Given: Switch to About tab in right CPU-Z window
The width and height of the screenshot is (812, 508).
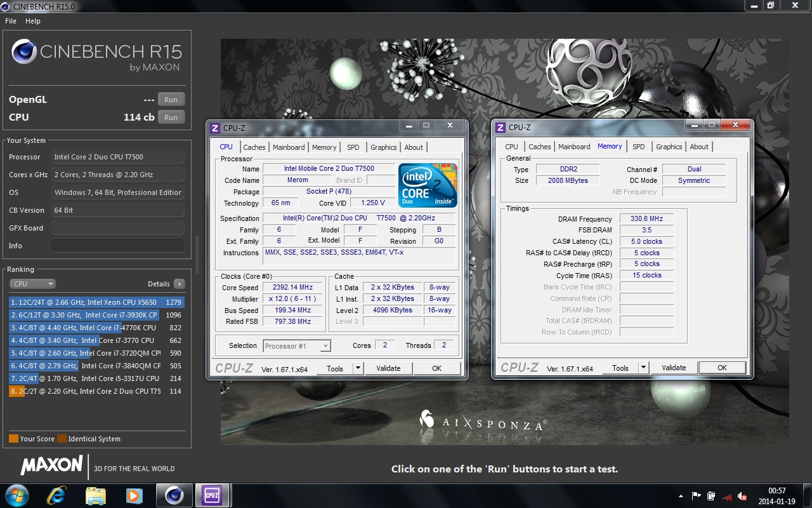Looking at the screenshot, I should pos(699,147).
